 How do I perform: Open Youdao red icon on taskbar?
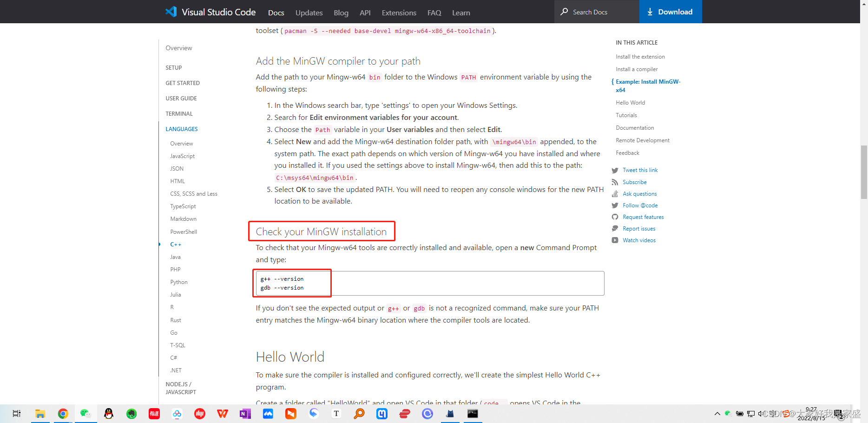[154, 414]
